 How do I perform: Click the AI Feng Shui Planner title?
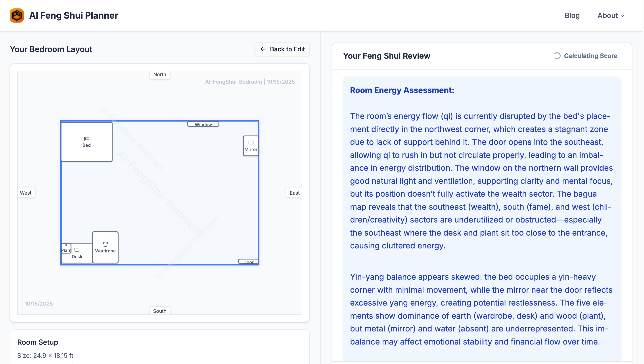pyautogui.click(x=73, y=15)
